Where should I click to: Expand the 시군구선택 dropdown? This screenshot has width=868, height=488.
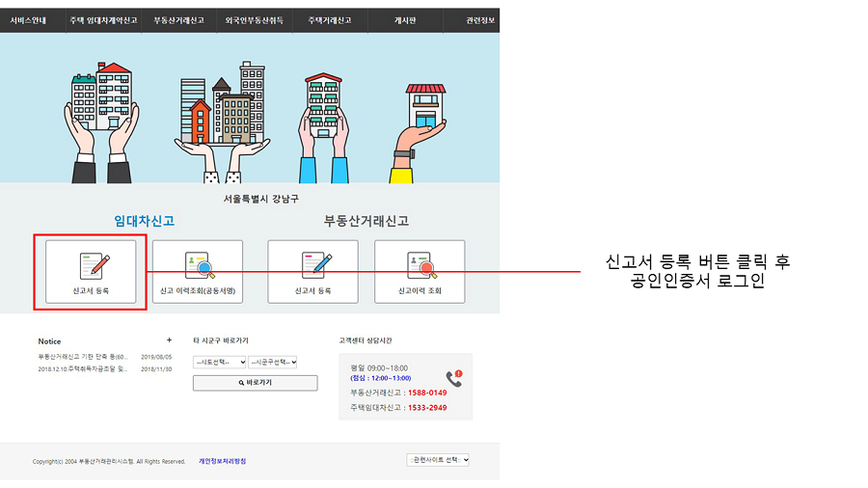point(273,362)
